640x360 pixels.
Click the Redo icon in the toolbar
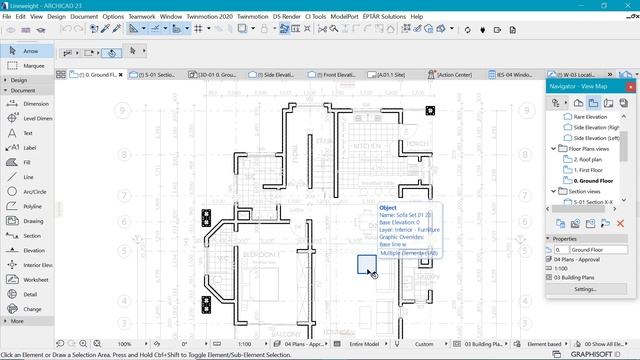(78, 29)
